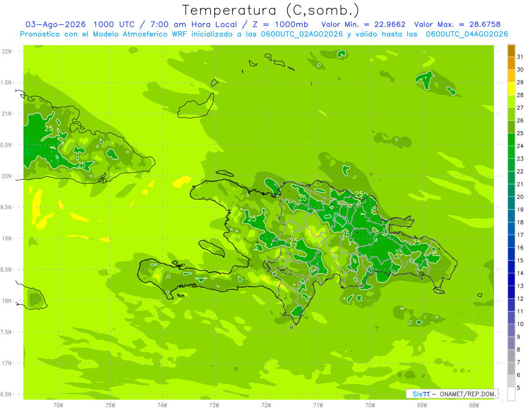Click the "19N" latitude label
The width and height of the screenshot is (532, 411).
(x=8, y=239)
